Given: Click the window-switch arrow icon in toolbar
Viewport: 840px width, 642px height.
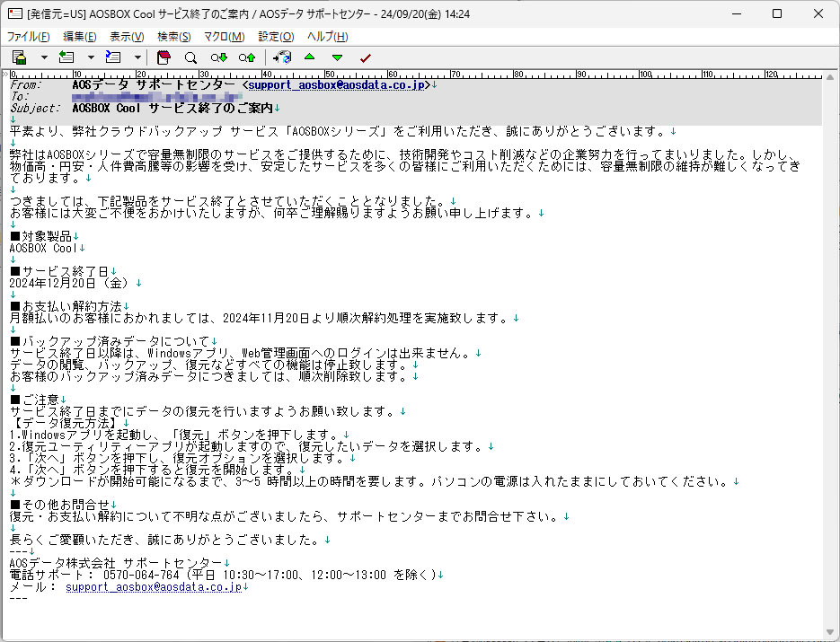Looking at the screenshot, I should pos(282,57).
